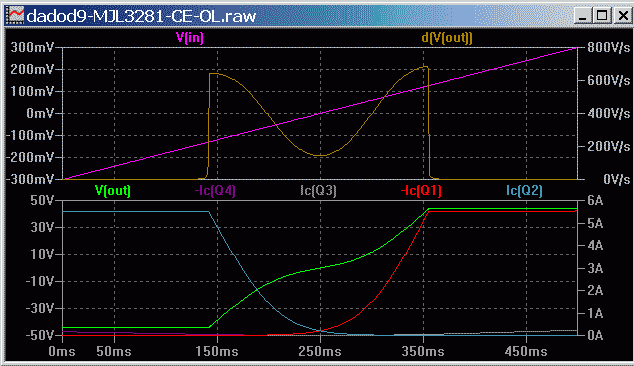Click the 6A current axis label
The width and height of the screenshot is (634, 366).
click(595, 201)
